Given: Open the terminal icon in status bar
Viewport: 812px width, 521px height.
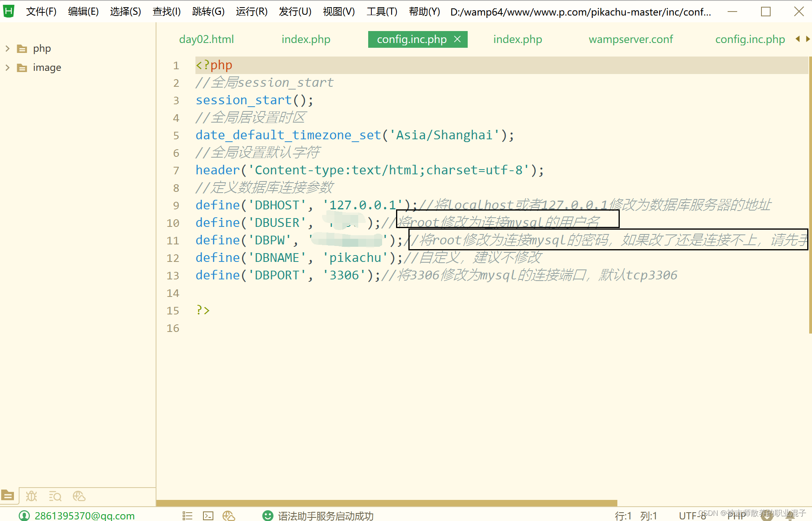Looking at the screenshot, I should click(x=208, y=516).
